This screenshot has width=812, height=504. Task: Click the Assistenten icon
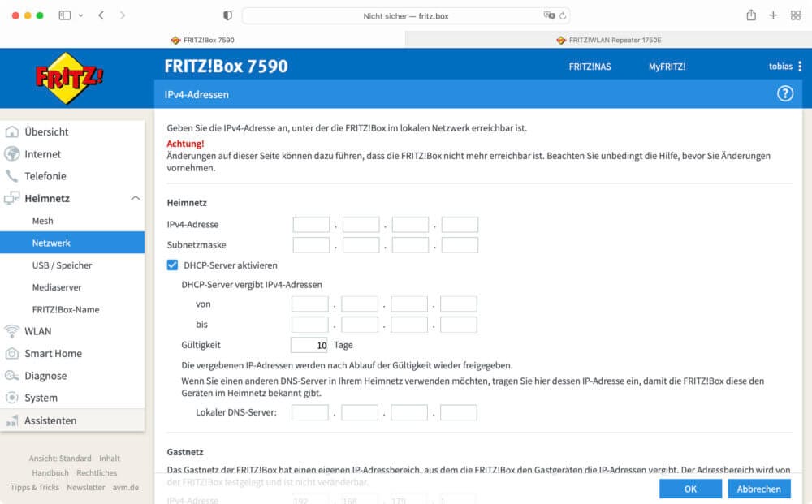11,420
